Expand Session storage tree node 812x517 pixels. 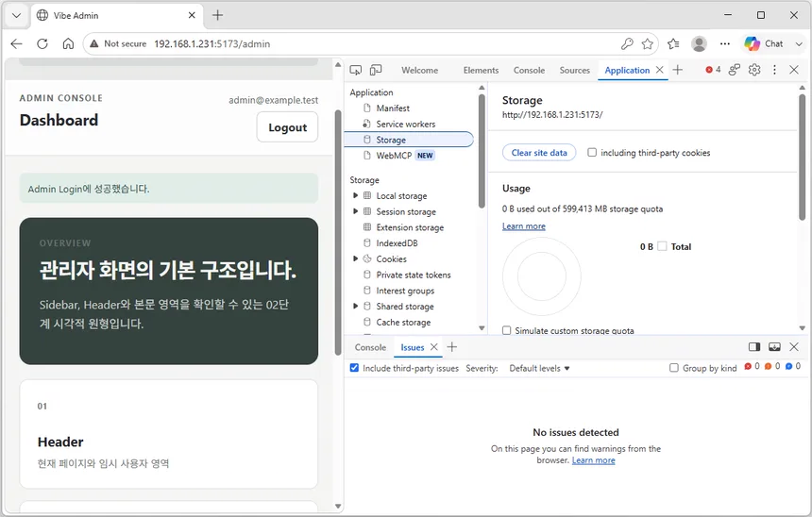(x=355, y=211)
